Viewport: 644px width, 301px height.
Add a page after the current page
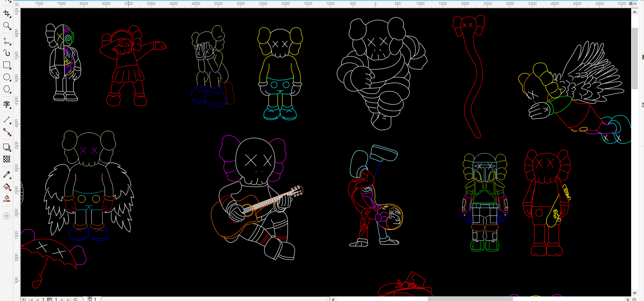point(75,299)
